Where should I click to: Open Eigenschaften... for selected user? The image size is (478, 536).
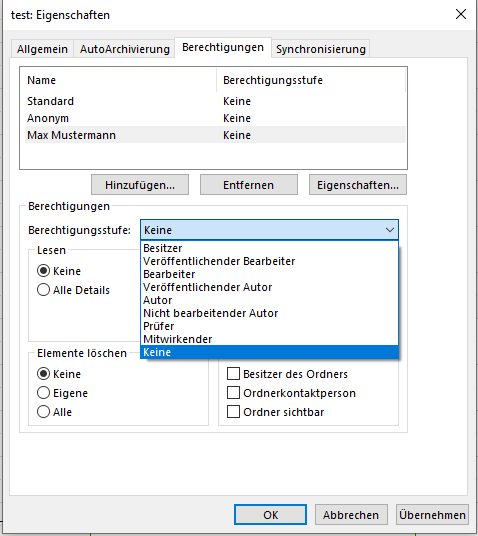coord(358,185)
